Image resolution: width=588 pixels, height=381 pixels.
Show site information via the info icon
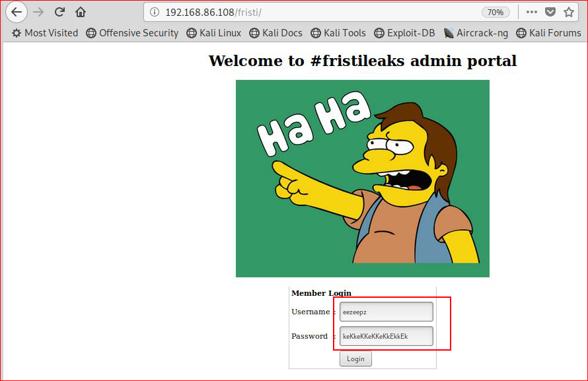pos(154,12)
